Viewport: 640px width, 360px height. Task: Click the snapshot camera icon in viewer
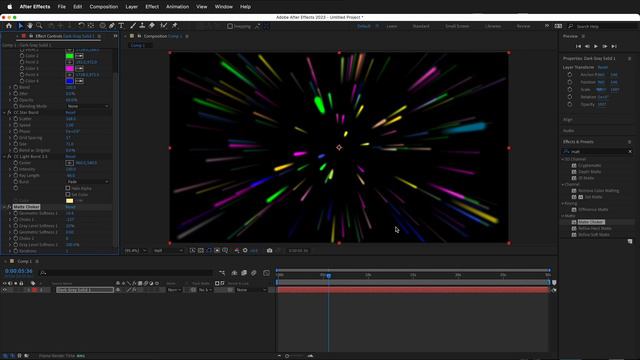269,251
